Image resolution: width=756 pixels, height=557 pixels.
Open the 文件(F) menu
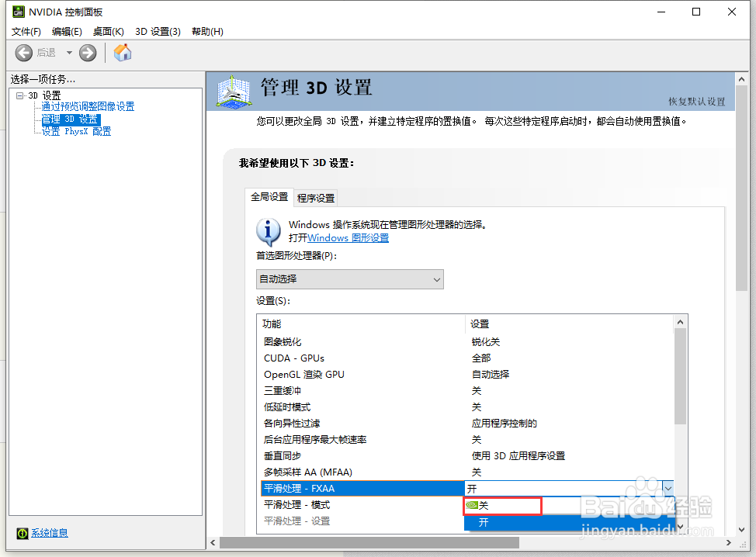(x=26, y=31)
